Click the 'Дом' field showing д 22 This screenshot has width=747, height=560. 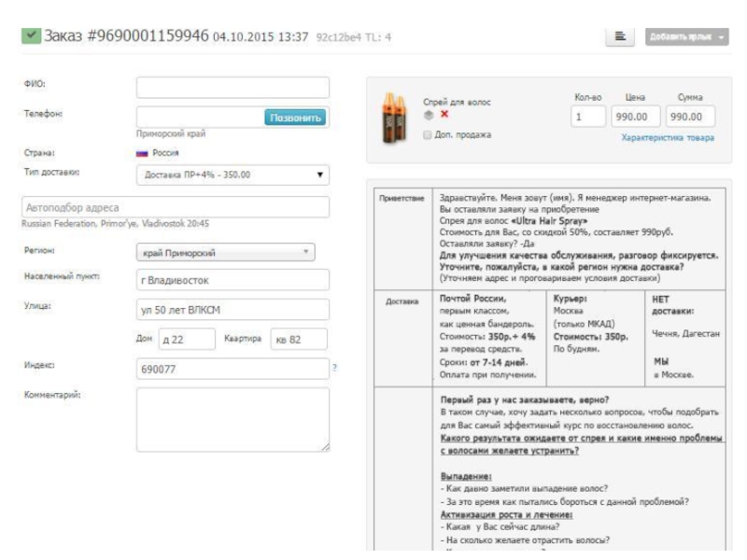(x=187, y=339)
